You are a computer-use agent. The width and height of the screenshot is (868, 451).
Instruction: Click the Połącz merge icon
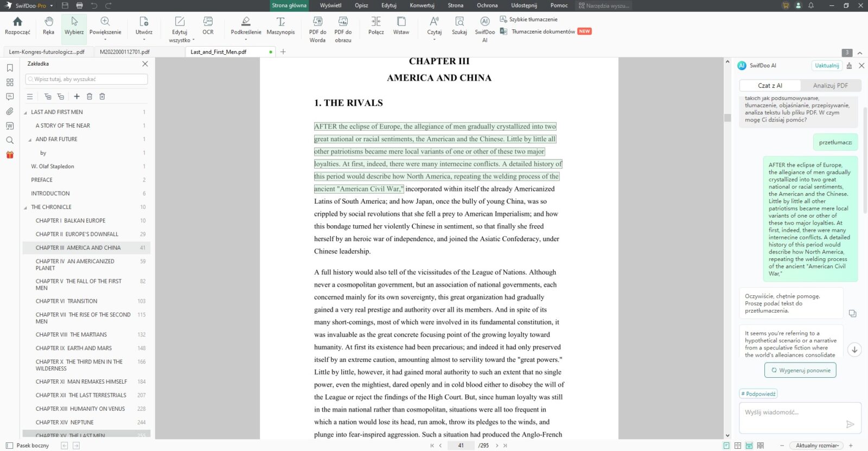tap(376, 26)
